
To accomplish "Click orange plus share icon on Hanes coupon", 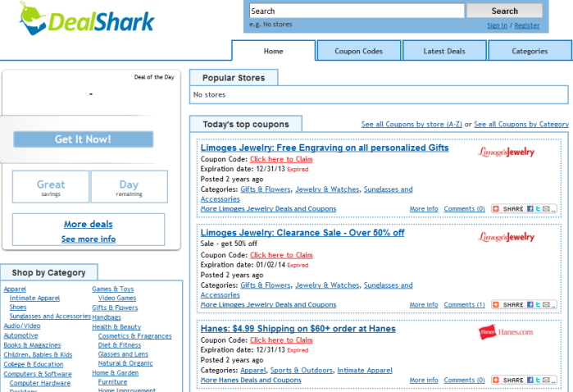I will pos(496,380).
